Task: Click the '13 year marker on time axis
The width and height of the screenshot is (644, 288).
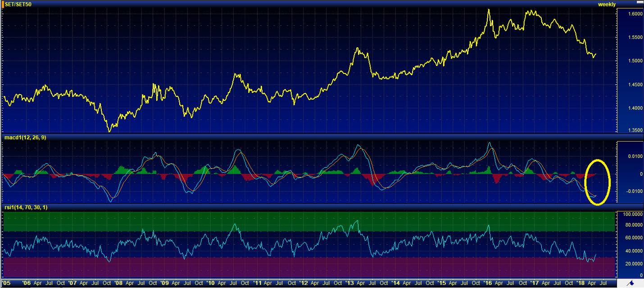Action: [x=350, y=283]
